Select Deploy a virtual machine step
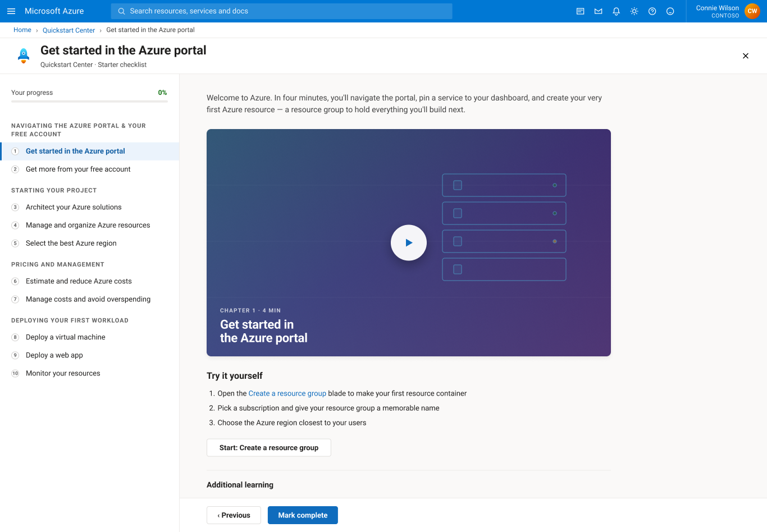The width and height of the screenshot is (767, 532). pyautogui.click(x=90, y=337)
